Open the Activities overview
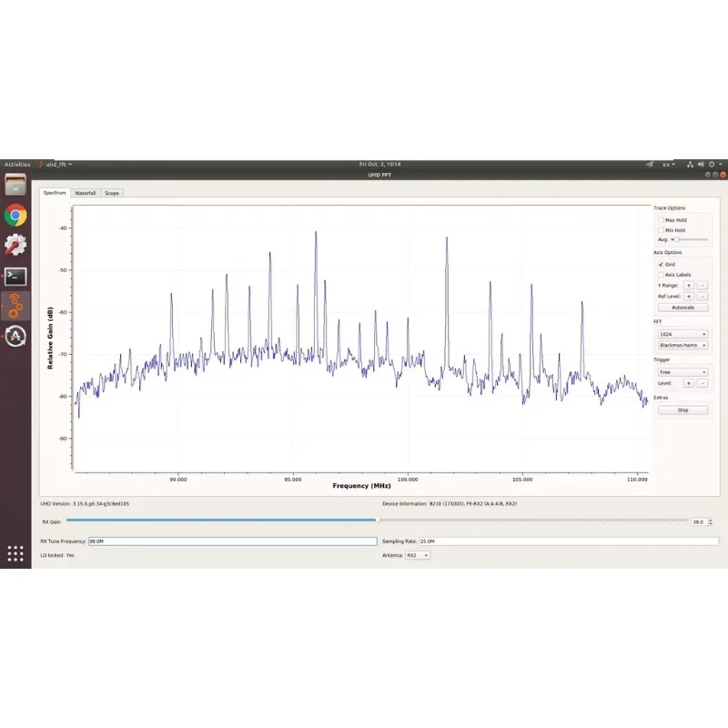Screen dimensions: 728x728 pyautogui.click(x=17, y=165)
